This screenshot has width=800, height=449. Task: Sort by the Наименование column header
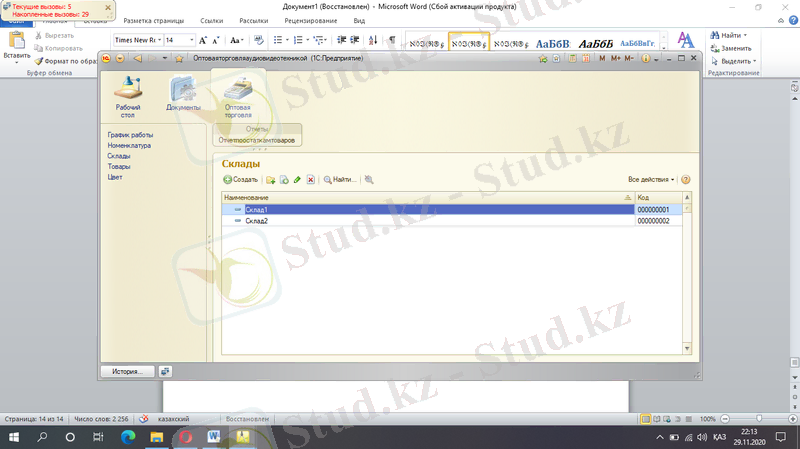[428, 197]
